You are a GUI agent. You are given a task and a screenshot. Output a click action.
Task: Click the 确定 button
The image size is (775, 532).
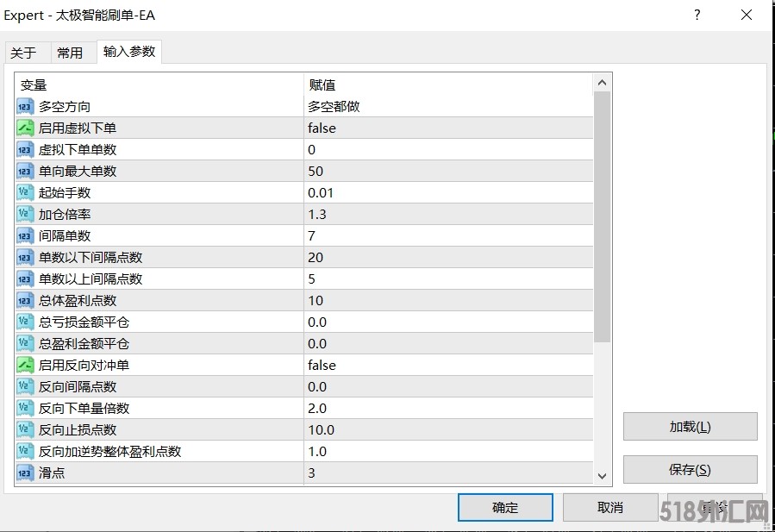505,507
